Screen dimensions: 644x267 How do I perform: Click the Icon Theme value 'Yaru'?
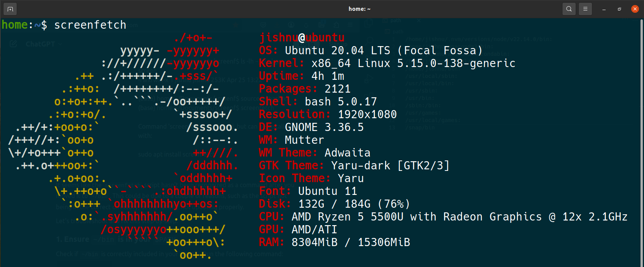tap(351, 178)
